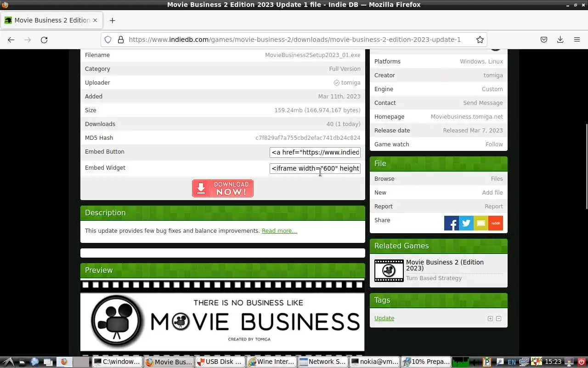
Task: Click Send Message contact link
Action: 483,103
